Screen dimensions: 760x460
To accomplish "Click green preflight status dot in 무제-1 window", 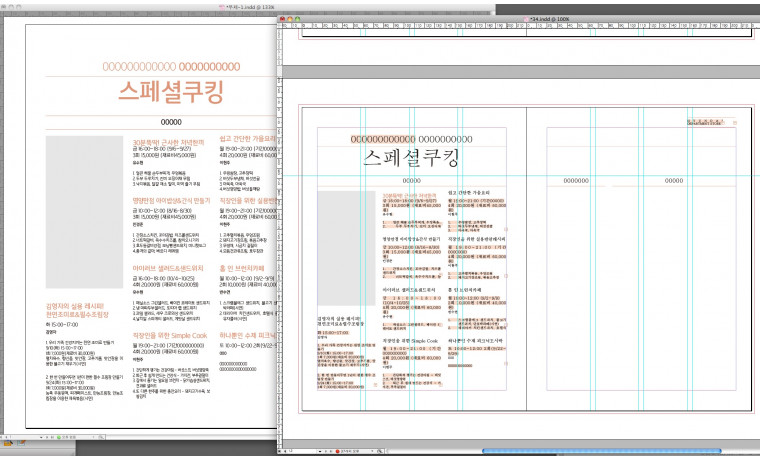I will click(x=59, y=437).
